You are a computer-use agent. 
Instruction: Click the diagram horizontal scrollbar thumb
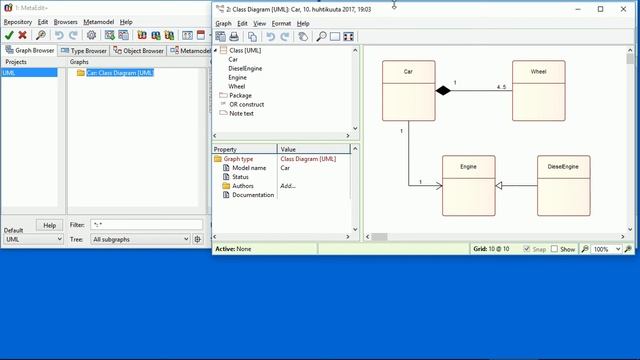pos(380,237)
